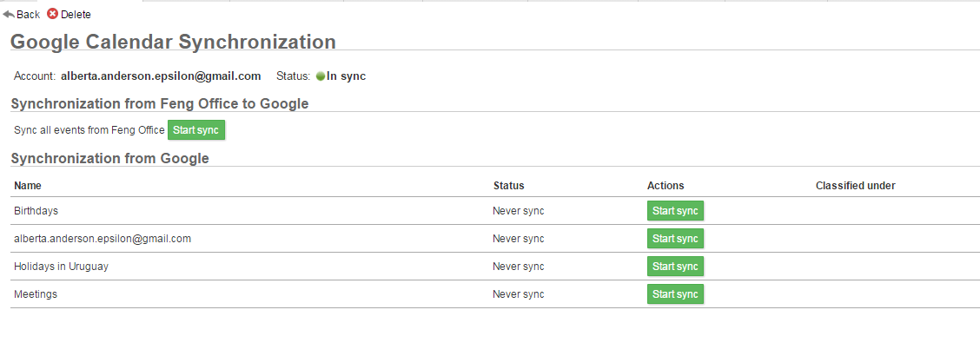Click the Meetings calendar name
Screen dimensions: 980x356
pos(36,294)
